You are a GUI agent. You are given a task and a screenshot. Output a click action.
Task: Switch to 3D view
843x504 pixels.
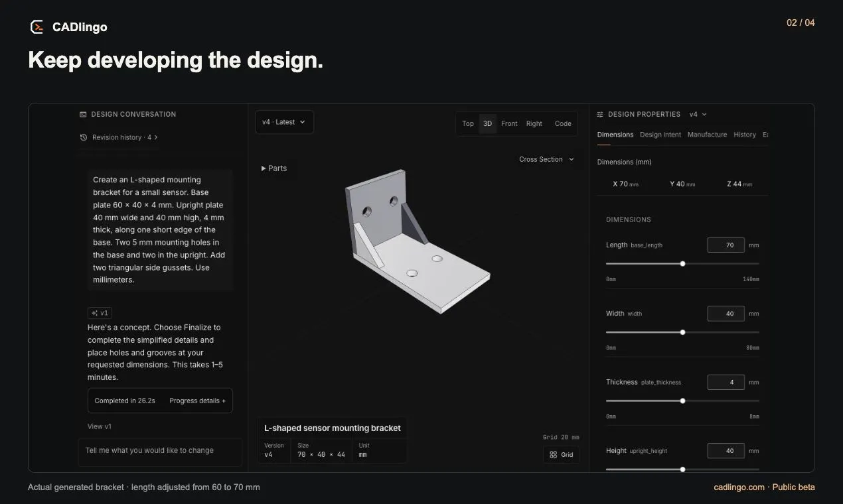[488, 123]
